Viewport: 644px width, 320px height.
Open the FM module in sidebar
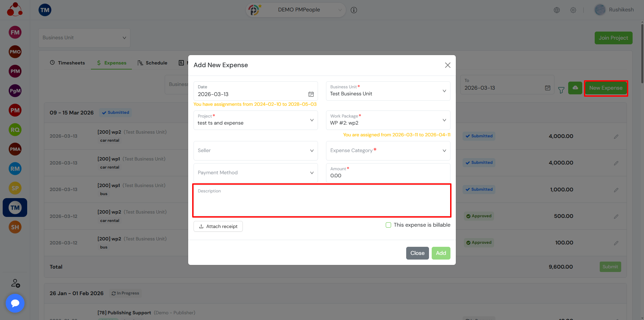click(x=15, y=33)
